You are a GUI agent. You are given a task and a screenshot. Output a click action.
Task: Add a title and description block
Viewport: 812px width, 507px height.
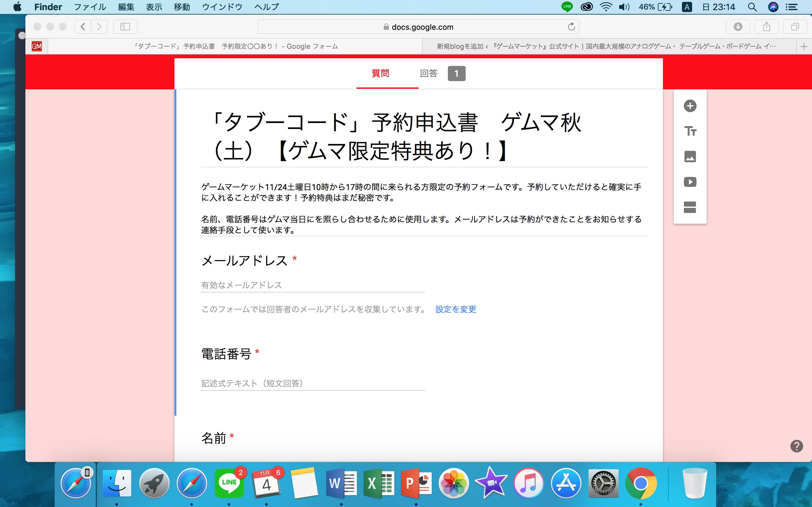click(x=690, y=131)
